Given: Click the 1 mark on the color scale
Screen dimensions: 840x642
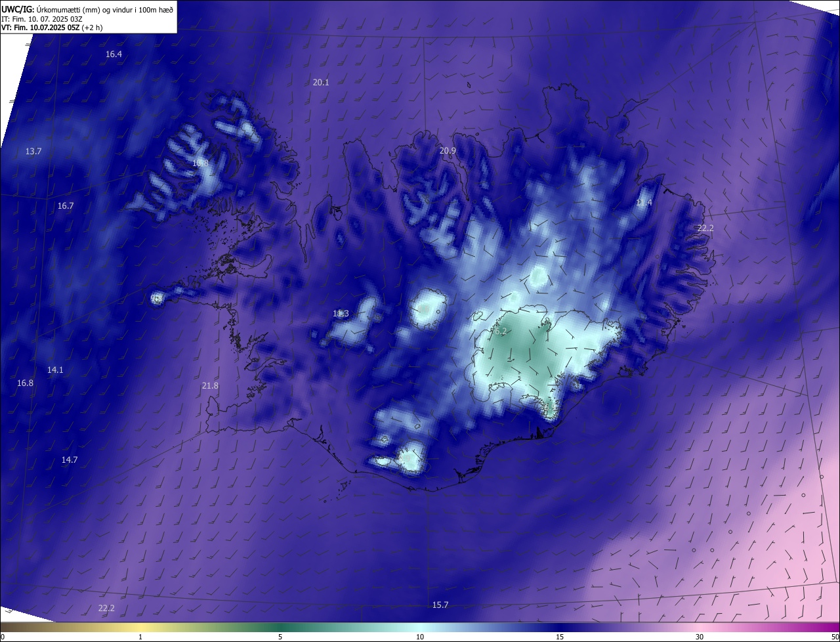Looking at the screenshot, I should [x=140, y=637].
